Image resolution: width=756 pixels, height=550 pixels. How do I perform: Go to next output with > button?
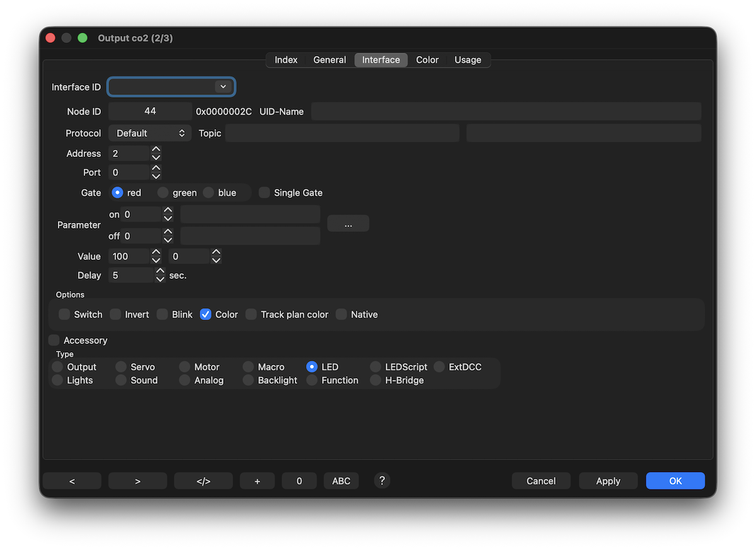[137, 481]
